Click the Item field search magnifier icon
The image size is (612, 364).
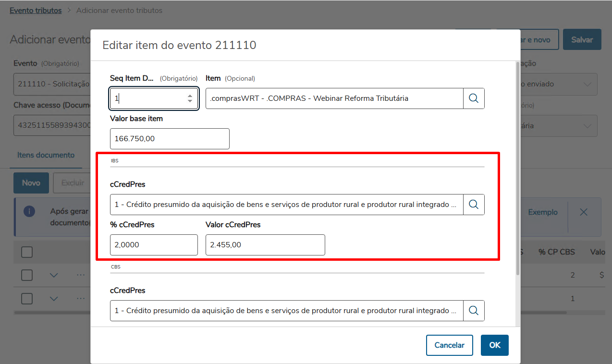click(x=474, y=98)
